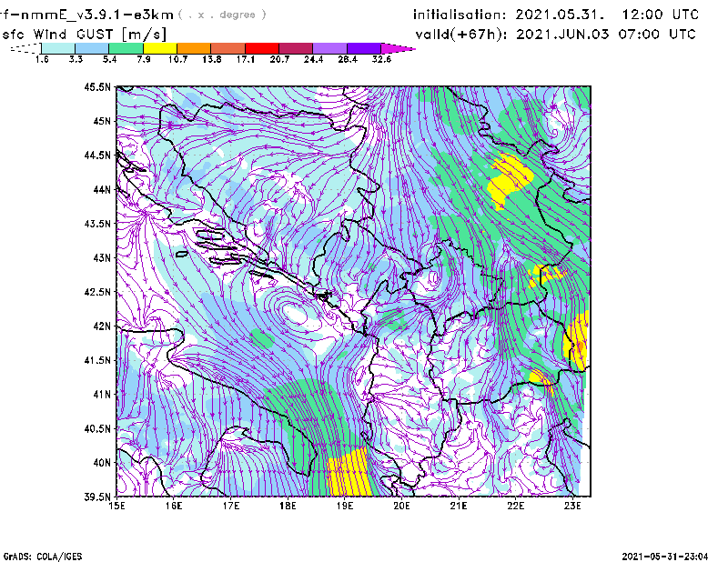The width and height of the screenshot is (728, 562).
Task: Click the initialisation date 2021.05.31.
Action: (x=560, y=15)
